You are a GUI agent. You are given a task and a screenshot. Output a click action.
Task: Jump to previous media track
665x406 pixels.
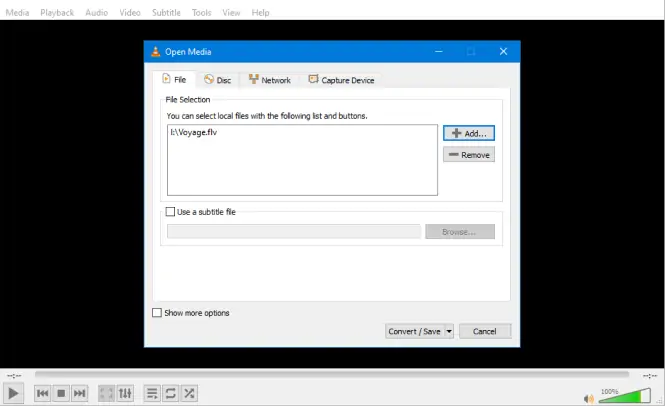[x=42, y=393]
